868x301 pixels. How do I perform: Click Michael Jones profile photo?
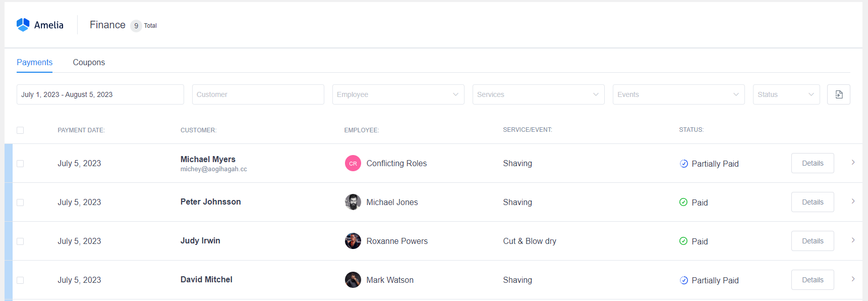tap(353, 202)
